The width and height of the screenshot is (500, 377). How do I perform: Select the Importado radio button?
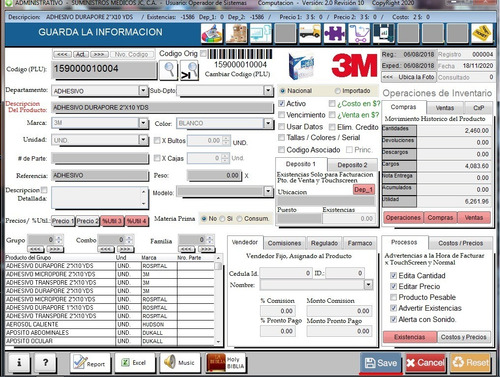[338, 91]
